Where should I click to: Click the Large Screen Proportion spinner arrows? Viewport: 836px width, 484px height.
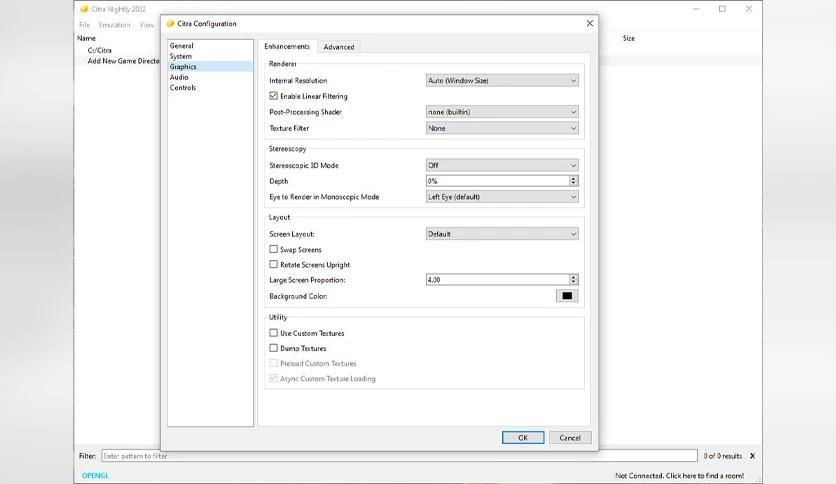573,279
